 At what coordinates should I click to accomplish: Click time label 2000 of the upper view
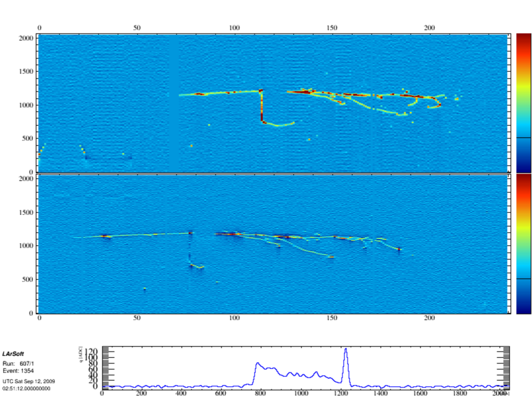coord(26,38)
